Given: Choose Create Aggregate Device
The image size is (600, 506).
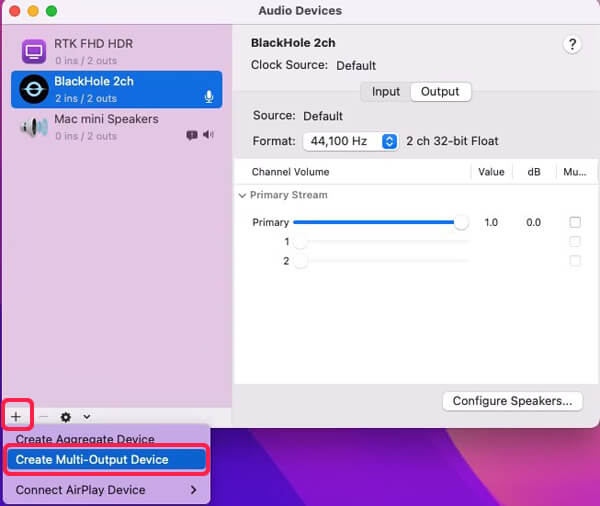Looking at the screenshot, I should 85,439.
